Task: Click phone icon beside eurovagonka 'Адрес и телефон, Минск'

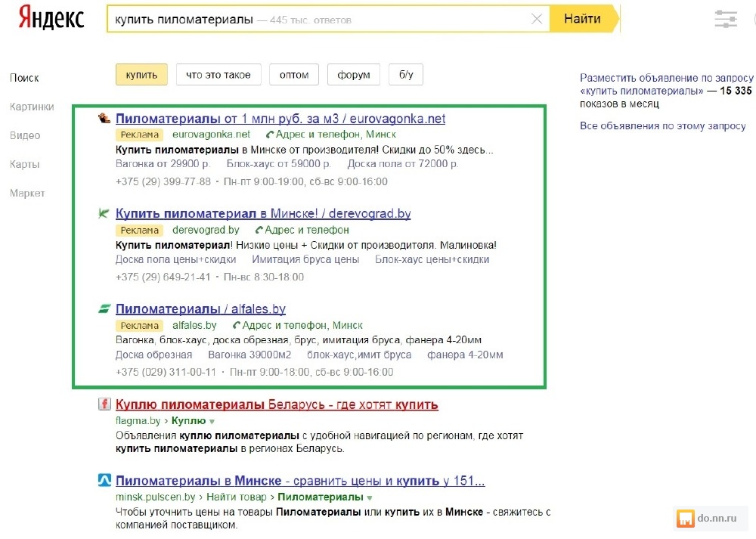Action: (x=270, y=135)
